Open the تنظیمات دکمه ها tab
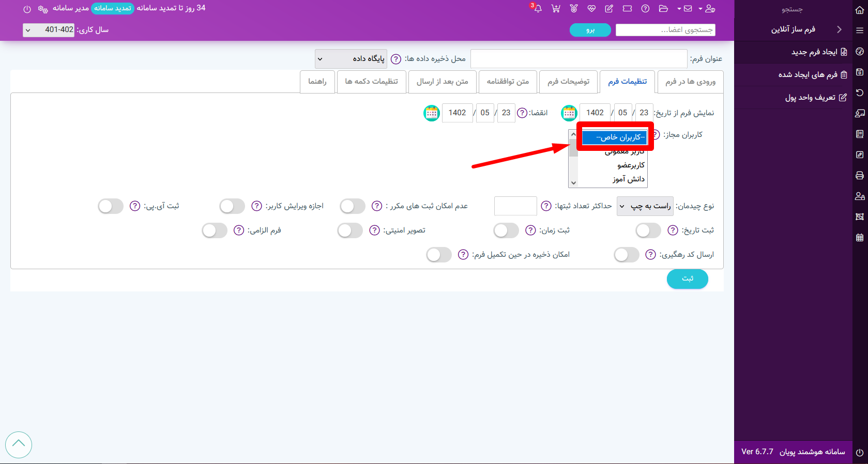The image size is (868, 464). (371, 82)
